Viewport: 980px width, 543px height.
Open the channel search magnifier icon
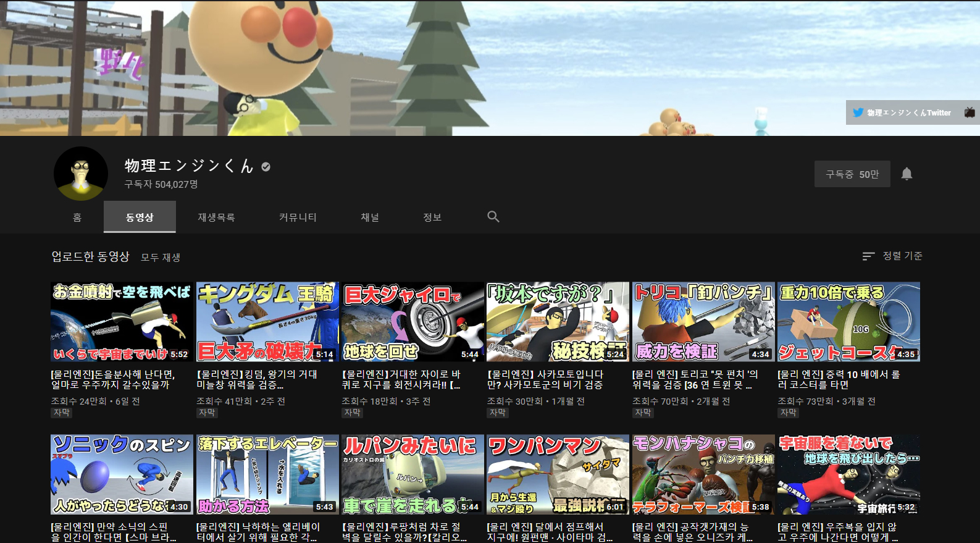click(493, 217)
